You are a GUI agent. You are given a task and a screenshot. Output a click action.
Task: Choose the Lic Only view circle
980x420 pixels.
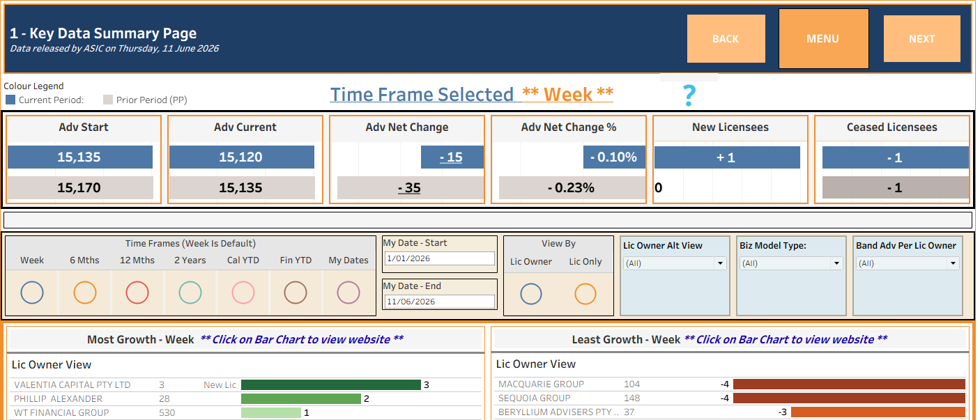point(585,294)
